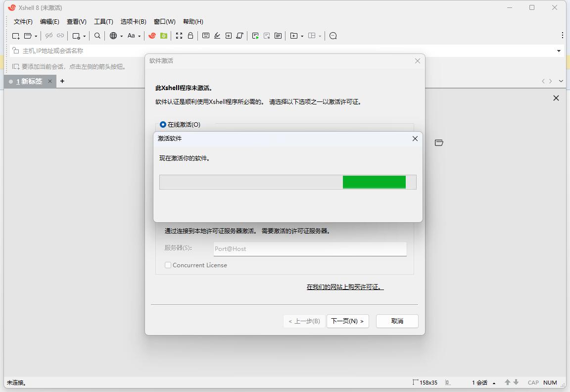
Task: Launch Xftp green toolbar icon
Action: coord(164,36)
